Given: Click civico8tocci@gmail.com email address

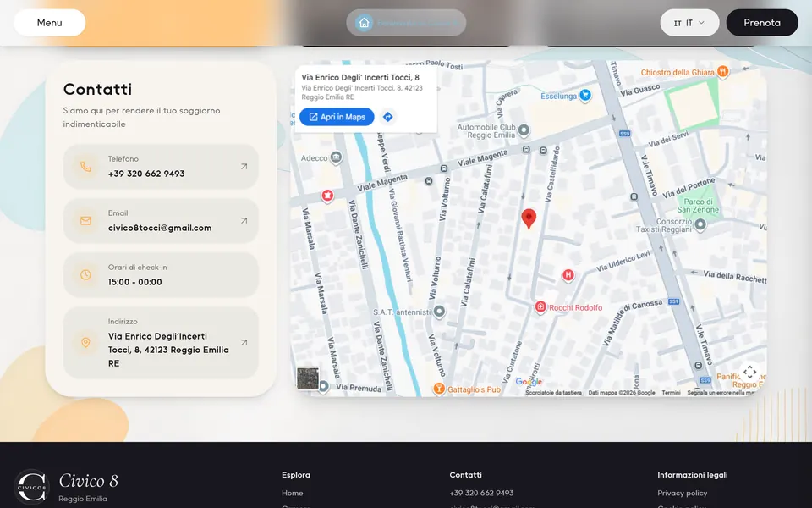Looking at the screenshot, I should coord(160,228).
